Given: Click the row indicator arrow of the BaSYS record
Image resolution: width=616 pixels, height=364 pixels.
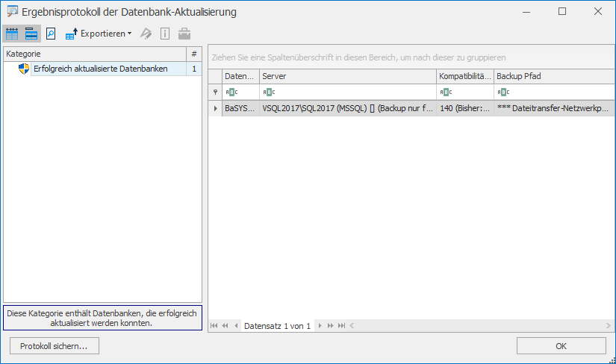Looking at the screenshot, I should (215, 108).
